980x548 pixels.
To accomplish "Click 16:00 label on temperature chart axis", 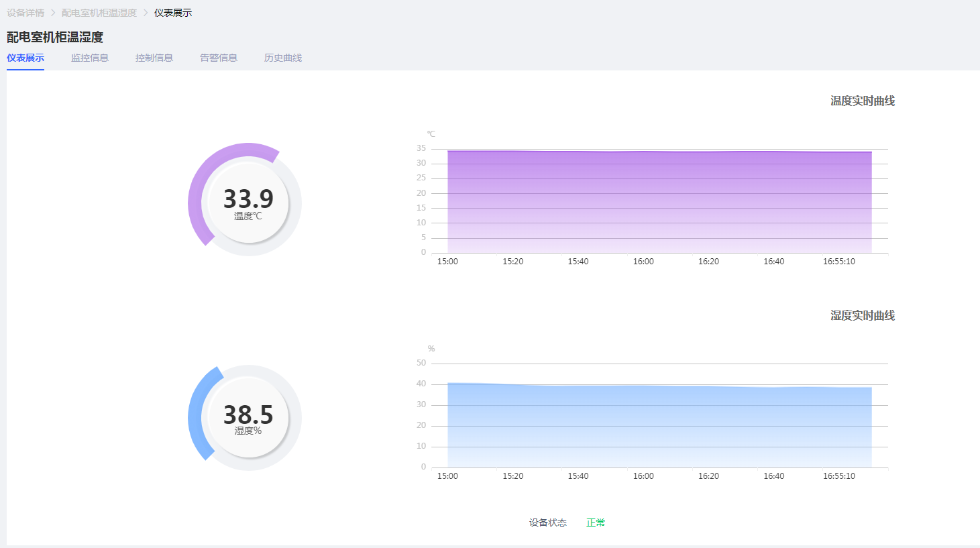I will pyautogui.click(x=643, y=262).
